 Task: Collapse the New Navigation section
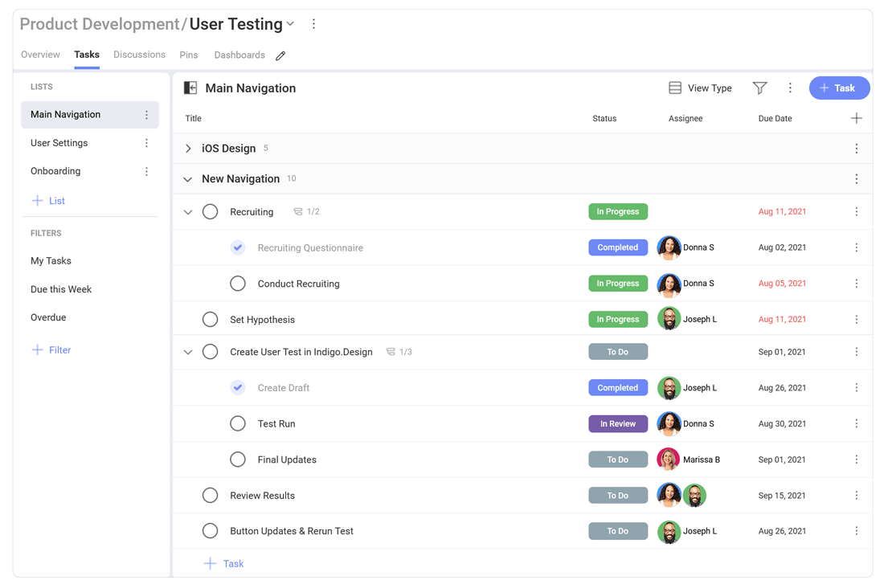(188, 179)
